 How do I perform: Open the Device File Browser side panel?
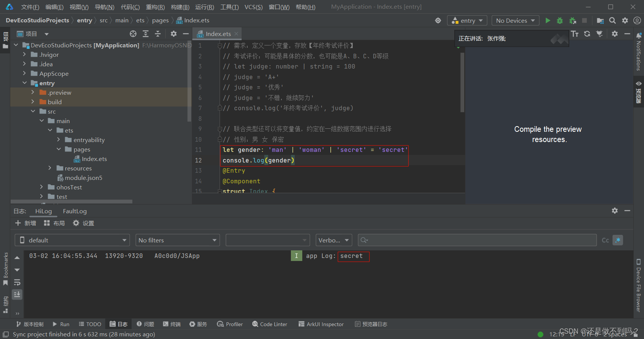(x=639, y=286)
